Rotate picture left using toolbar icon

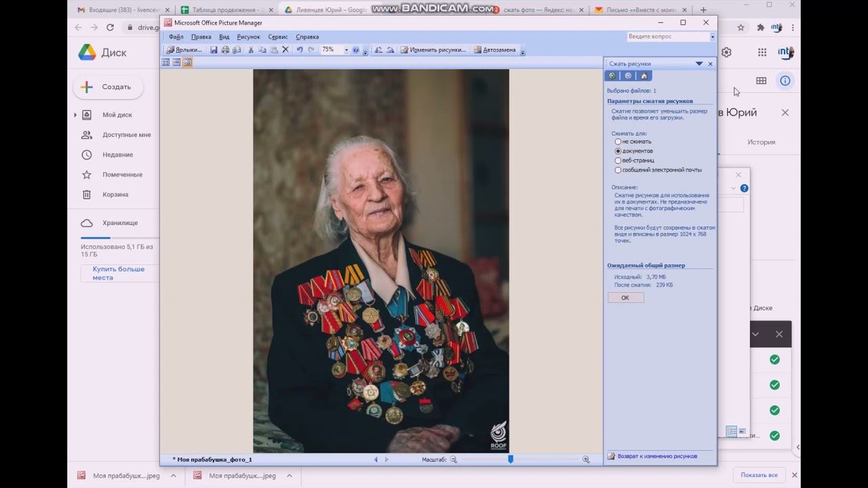[378, 50]
